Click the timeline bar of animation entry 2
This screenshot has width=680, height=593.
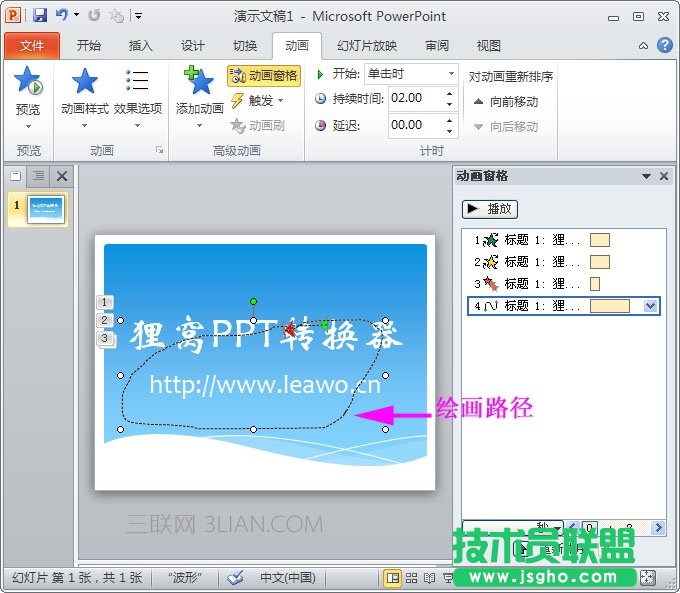600,262
